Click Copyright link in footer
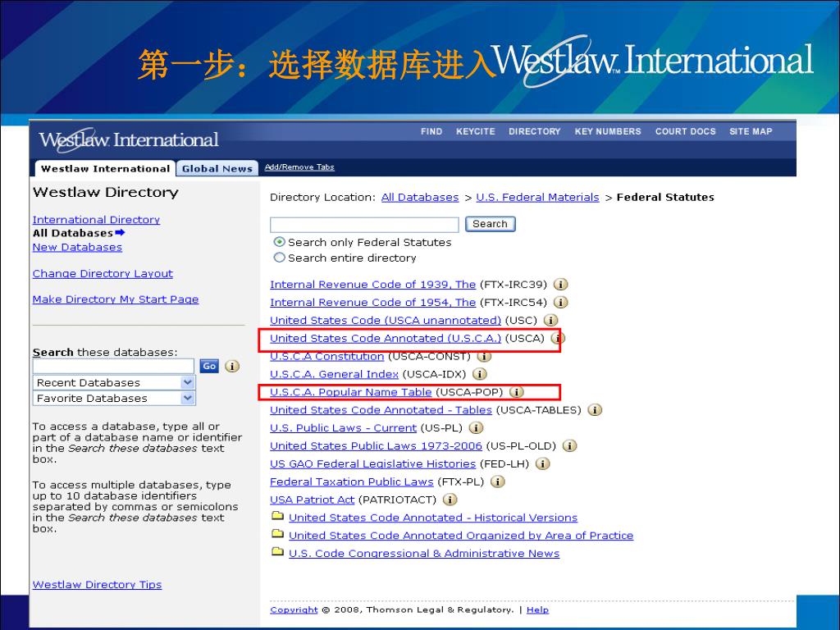Viewport: 840px width, 630px height. click(x=294, y=609)
